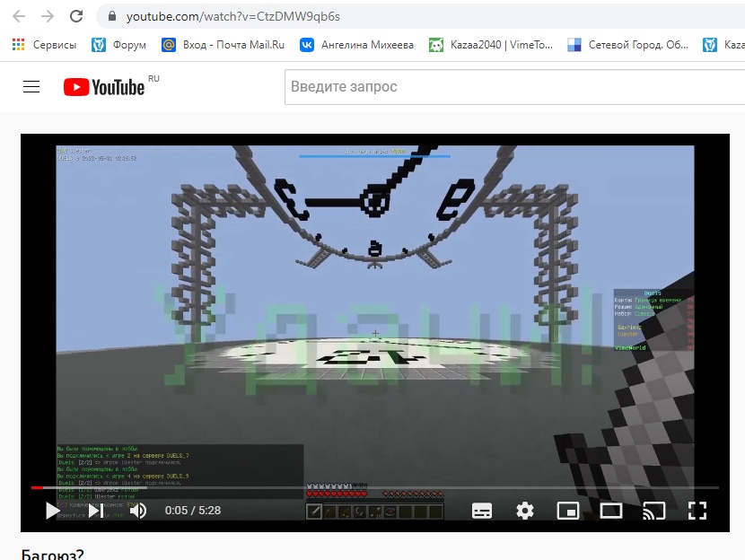Enter full screen mode
The width and height of the screenshot is (745, 560).
pos(697,511)
